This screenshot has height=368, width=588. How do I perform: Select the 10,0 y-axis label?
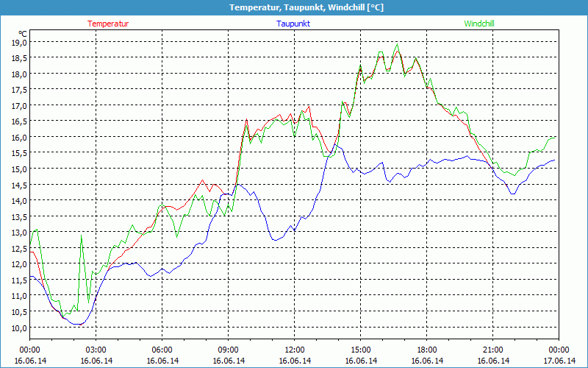[18, 327]
